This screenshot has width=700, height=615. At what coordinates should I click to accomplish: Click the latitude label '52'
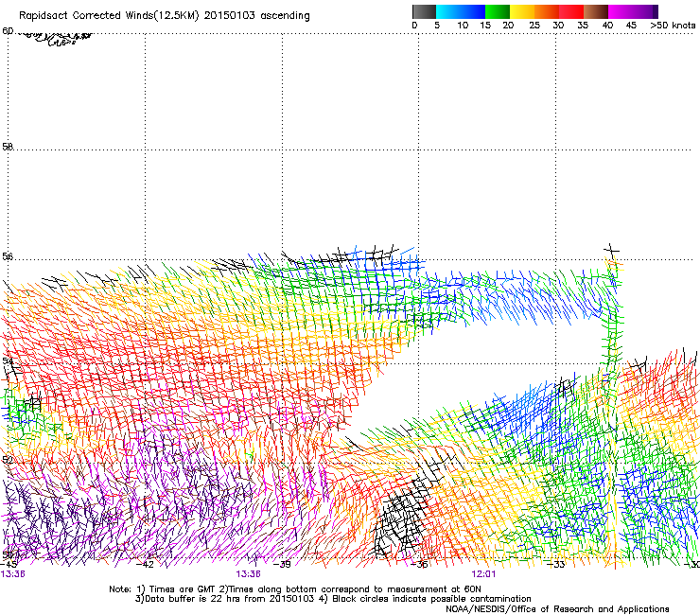click(x=8, y=460)
